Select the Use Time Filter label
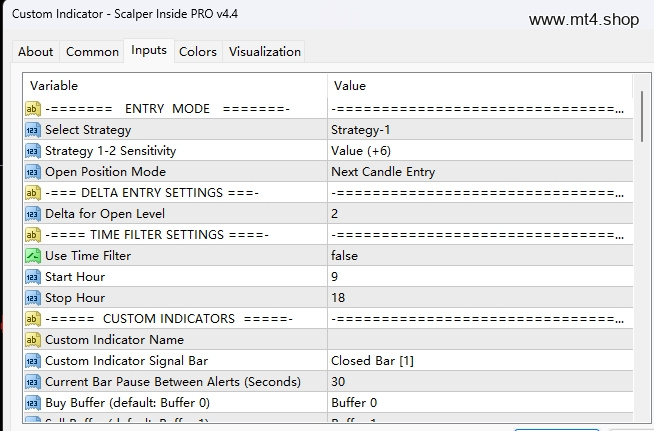The width and height of the screenshot is (654, 431). click(88, 256)
